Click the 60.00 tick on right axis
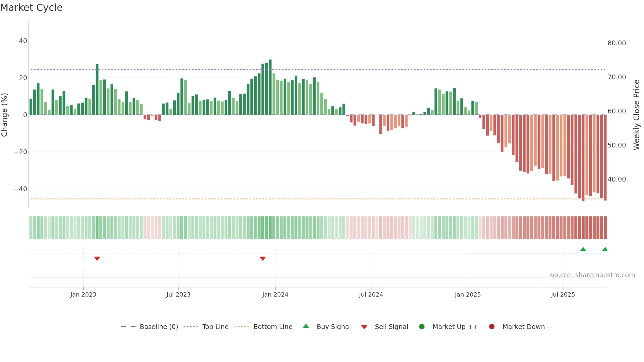644x362 pixels. tap(617, 111)
